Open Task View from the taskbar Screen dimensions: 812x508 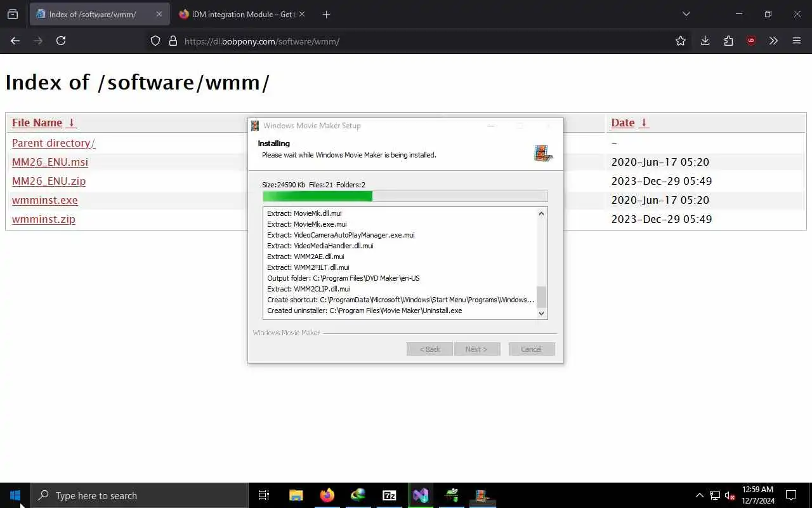[x=264, y=495]
